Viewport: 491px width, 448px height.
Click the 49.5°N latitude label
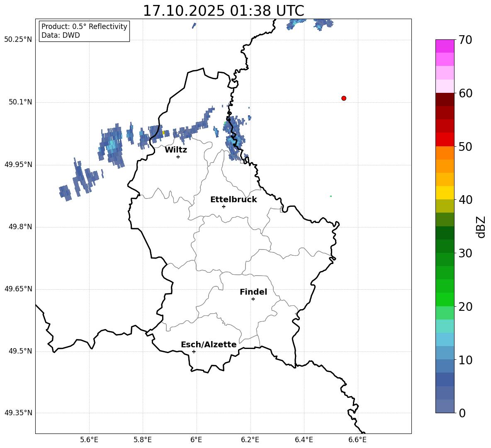click(20, 351)
